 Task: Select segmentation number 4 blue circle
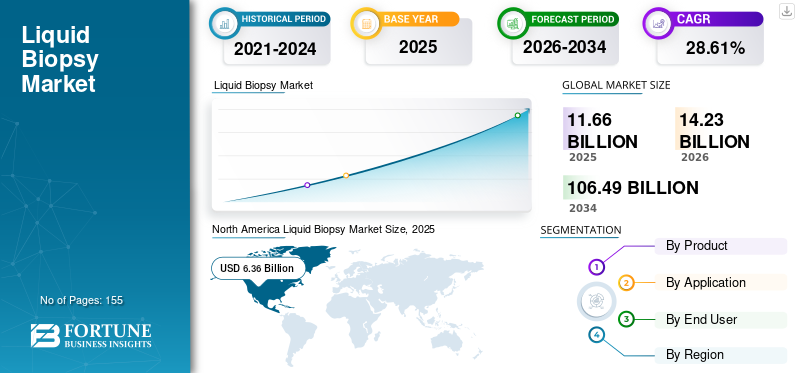coord(596,335)
